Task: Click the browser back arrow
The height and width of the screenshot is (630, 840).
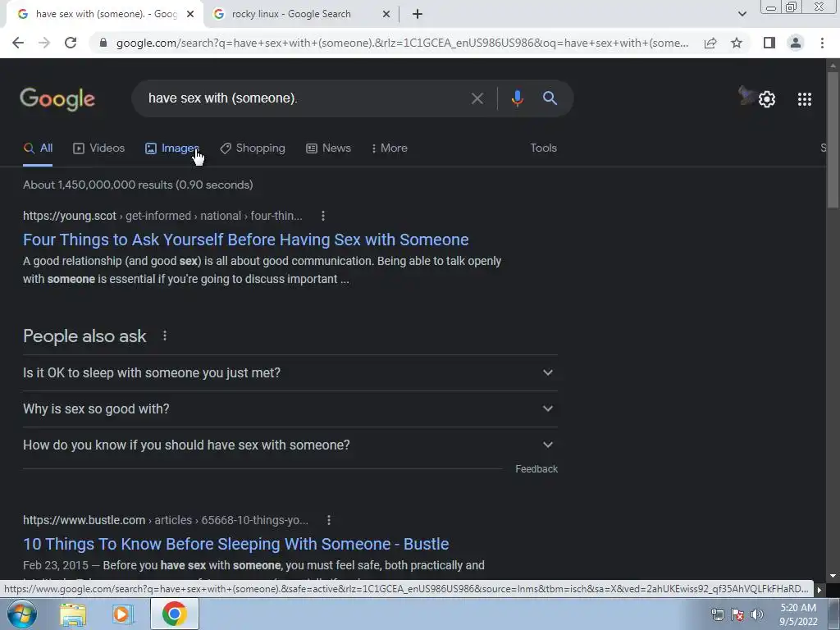Action: [18, 43]
